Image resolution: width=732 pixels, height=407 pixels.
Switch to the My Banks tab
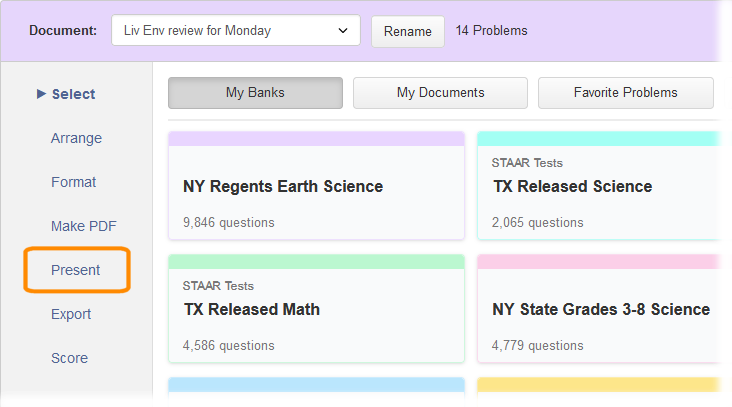tap(255, 93)
